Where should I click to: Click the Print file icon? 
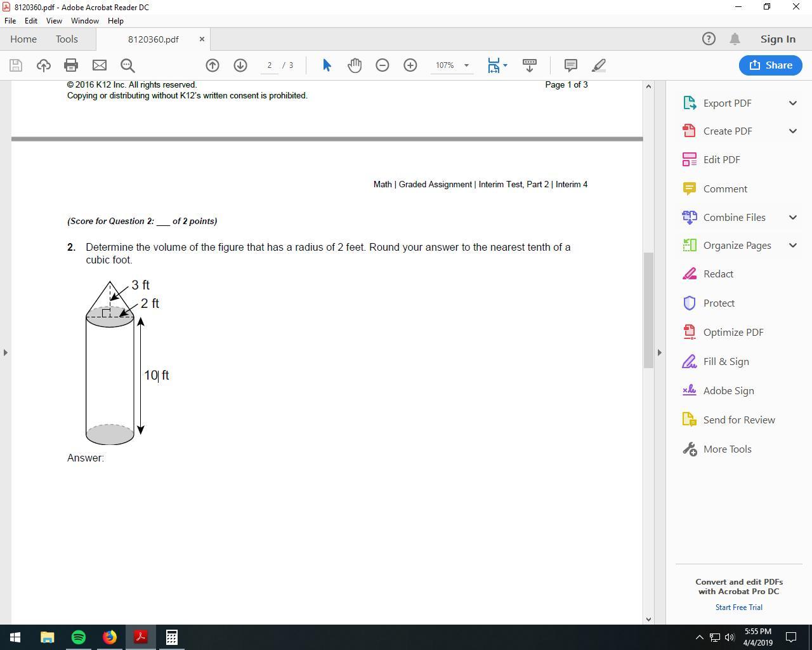[71, 65]
